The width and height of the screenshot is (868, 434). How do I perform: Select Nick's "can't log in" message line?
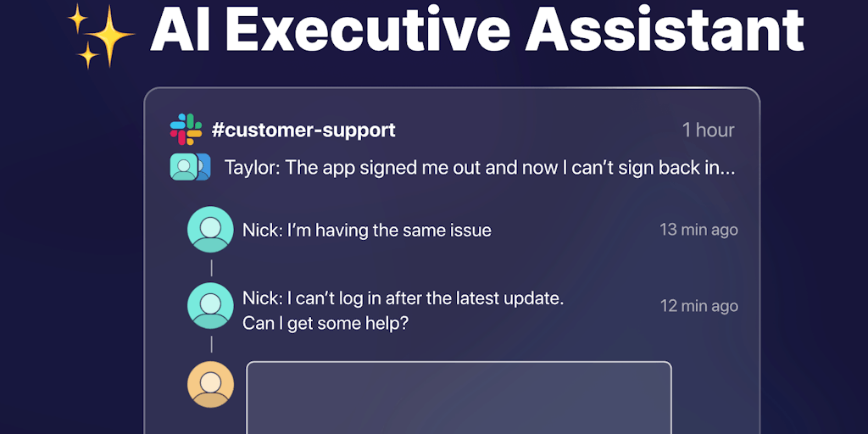click(x=403, y=298)
